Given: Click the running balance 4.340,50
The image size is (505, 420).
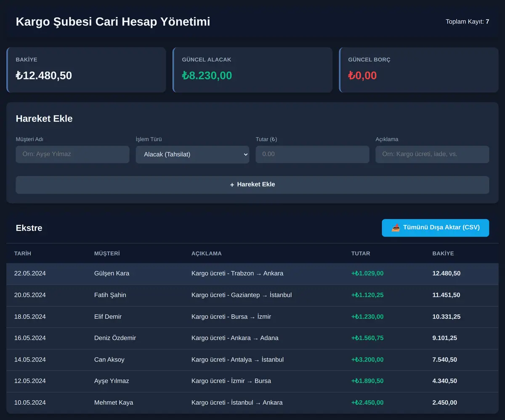Looking at the screenshot, I should [x=445, y=381].
